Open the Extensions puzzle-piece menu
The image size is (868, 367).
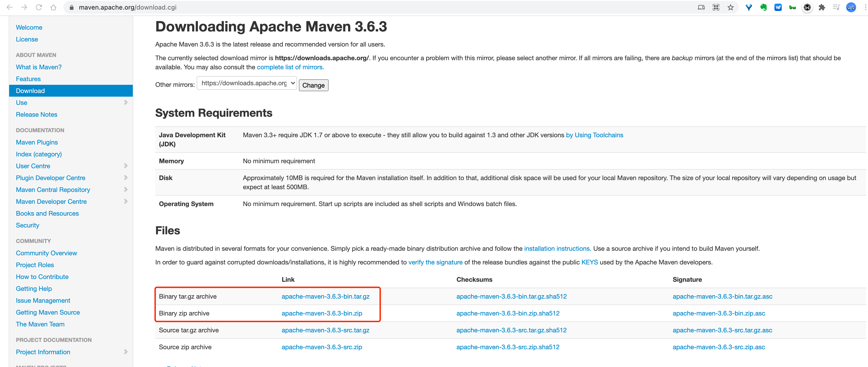[822, 7]
